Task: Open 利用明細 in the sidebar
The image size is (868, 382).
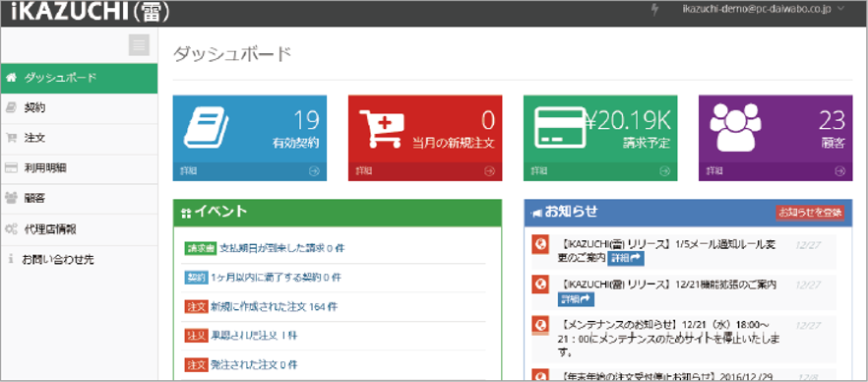Action: (79, 168)
